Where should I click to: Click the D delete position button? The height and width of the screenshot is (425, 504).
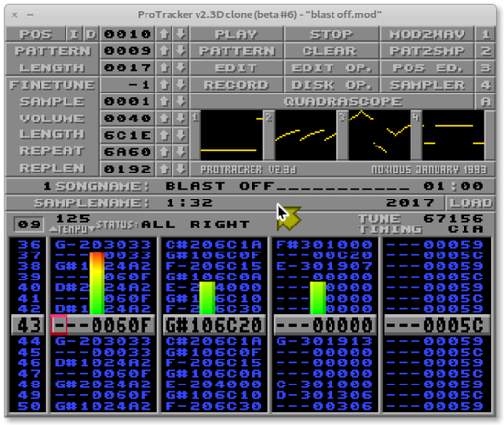click(x=92, y=34)
